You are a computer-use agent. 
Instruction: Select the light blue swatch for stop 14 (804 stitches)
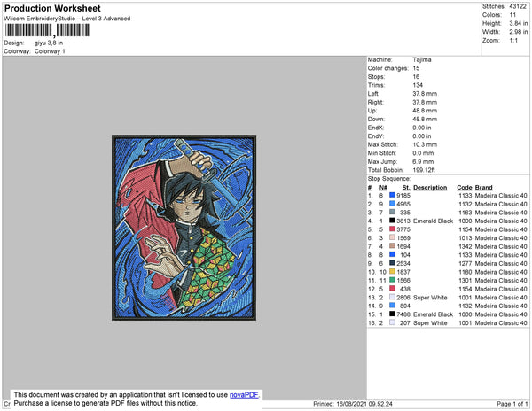tap(392, 306)
